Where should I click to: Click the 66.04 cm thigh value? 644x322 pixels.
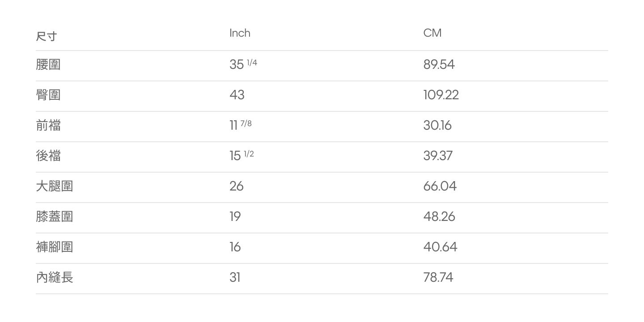pos(440,186)
